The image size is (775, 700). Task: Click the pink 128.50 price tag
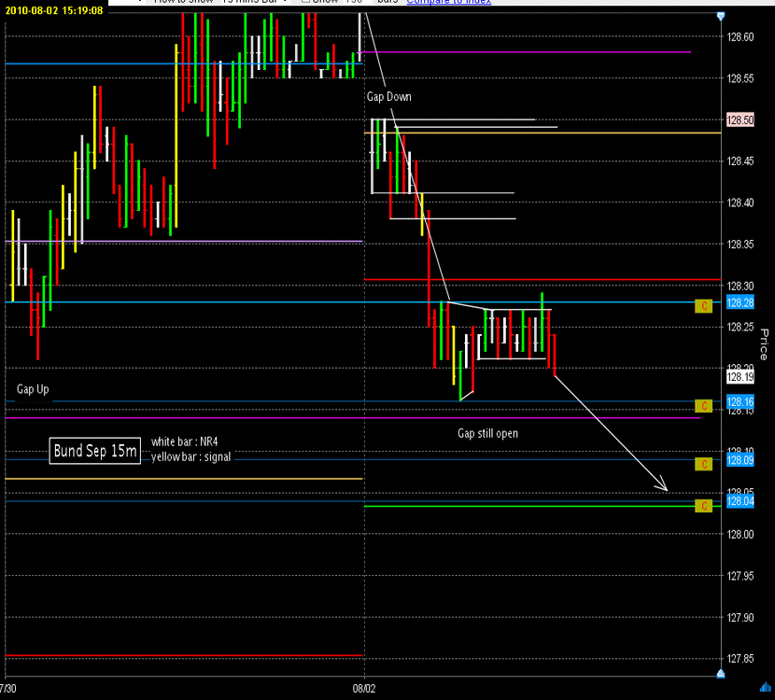740,120
